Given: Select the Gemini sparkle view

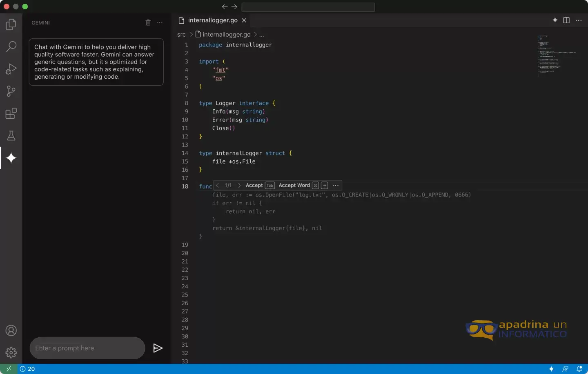Looking at the screenshot, I should click(x=11, y=158).
